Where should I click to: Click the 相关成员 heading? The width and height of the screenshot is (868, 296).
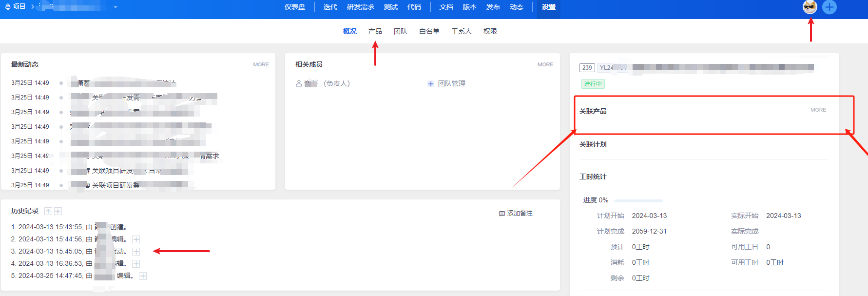coord(309,64)
